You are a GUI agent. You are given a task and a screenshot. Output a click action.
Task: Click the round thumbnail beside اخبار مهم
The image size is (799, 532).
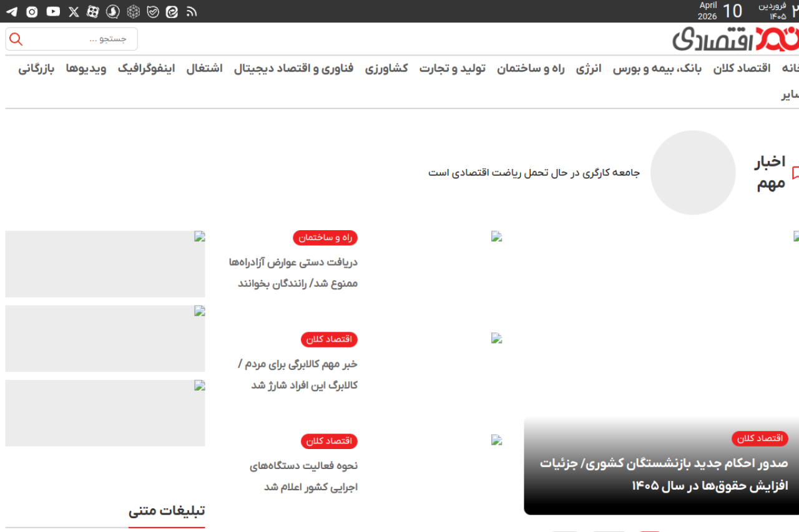[693, 173]
